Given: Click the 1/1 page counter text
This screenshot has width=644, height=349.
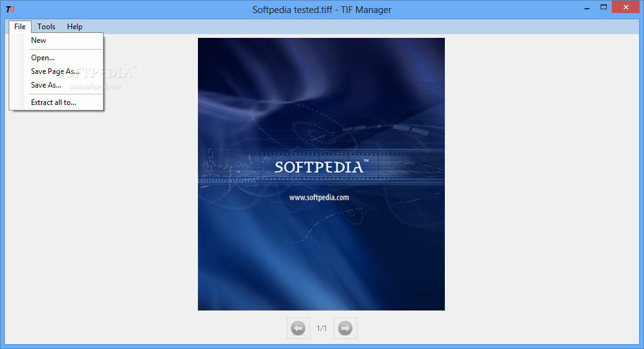Looking at the screenshot, I should (321, 328).
